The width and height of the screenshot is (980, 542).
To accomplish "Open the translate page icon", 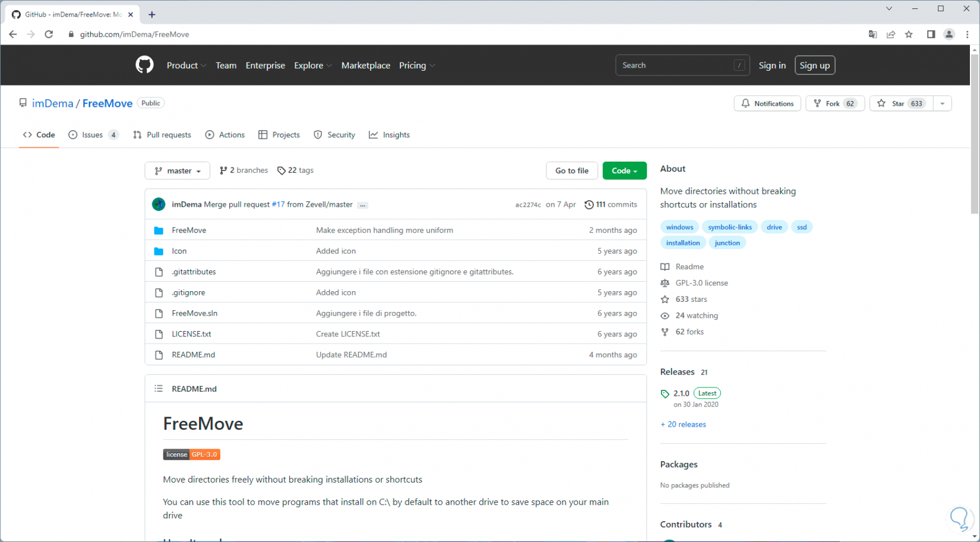I will click(872, 34).
